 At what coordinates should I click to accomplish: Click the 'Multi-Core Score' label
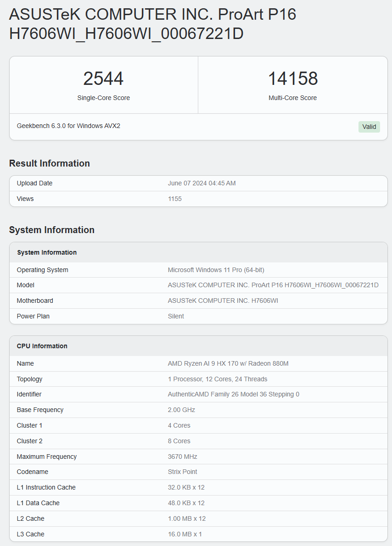[293, 98]
